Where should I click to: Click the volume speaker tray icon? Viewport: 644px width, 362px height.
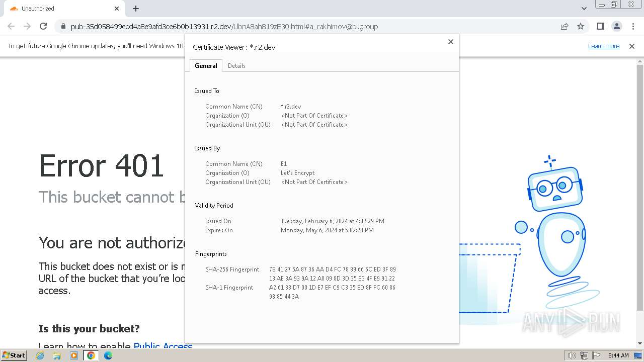pos(572,355)
